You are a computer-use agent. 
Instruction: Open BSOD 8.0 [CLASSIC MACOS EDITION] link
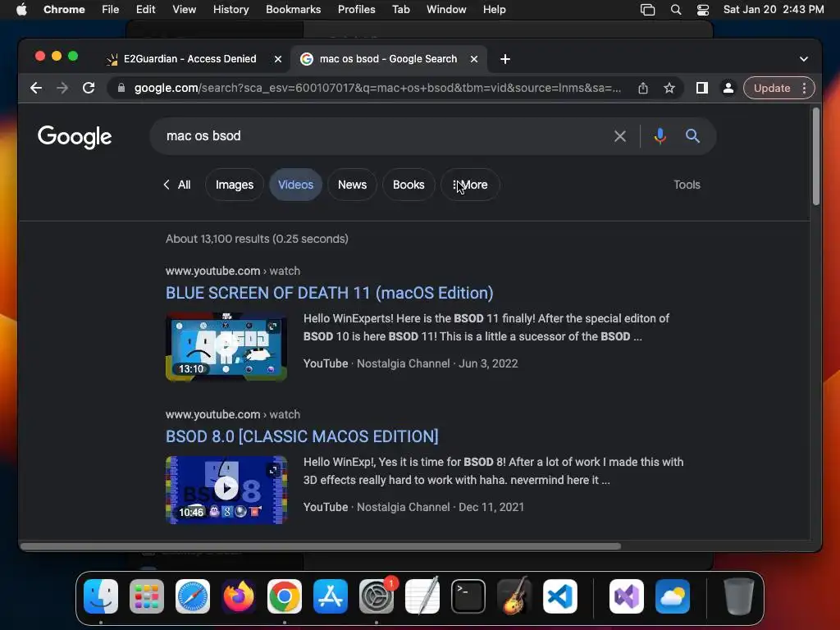click(302, 436)
